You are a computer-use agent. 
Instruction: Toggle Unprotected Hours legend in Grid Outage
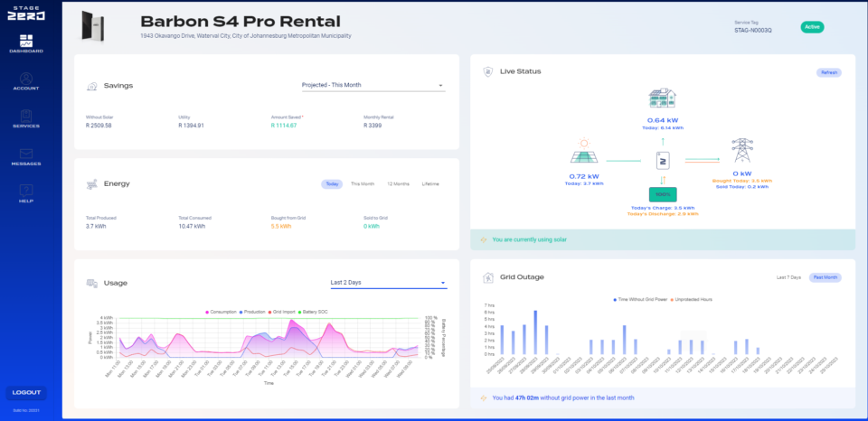point(692,299)
